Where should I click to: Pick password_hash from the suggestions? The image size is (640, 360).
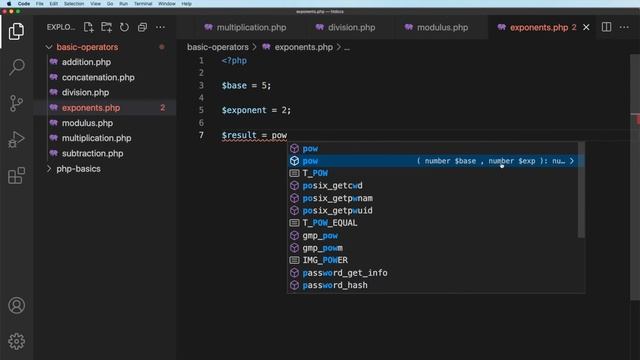point(433,285)
